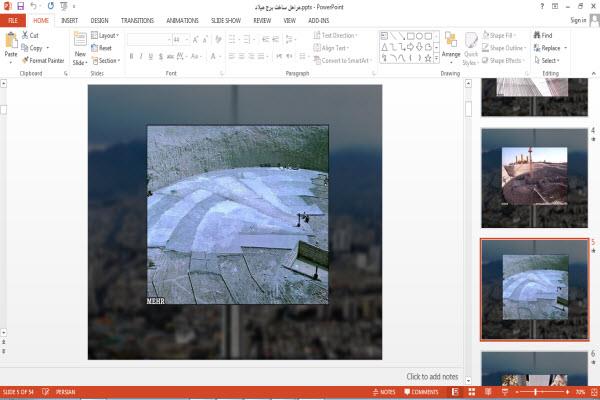This screenshot has height=400, width=600.
Task: Open Help with the question mark icon
Action: pyautogui.click(x=542, y=7)
